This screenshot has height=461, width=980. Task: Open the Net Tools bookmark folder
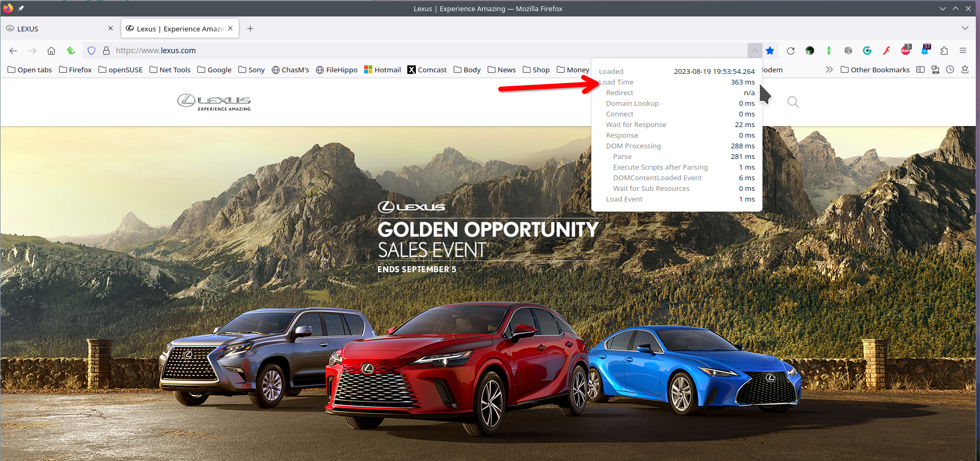(170, 70)
